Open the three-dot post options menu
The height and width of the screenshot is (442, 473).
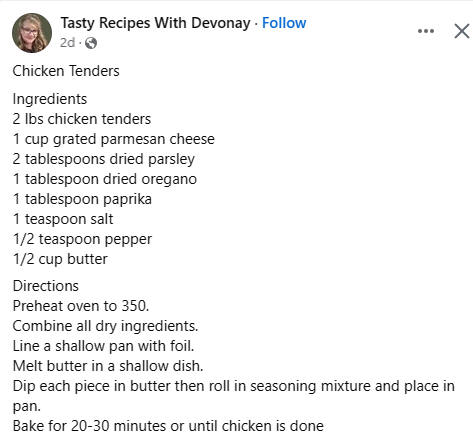pos(426,31)
